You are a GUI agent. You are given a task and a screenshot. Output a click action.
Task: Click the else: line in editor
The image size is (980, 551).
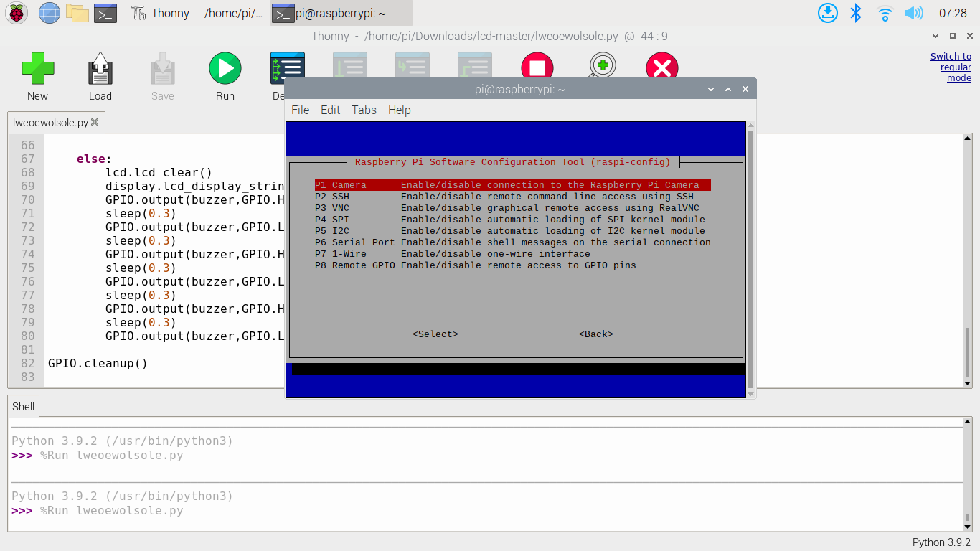95,159
